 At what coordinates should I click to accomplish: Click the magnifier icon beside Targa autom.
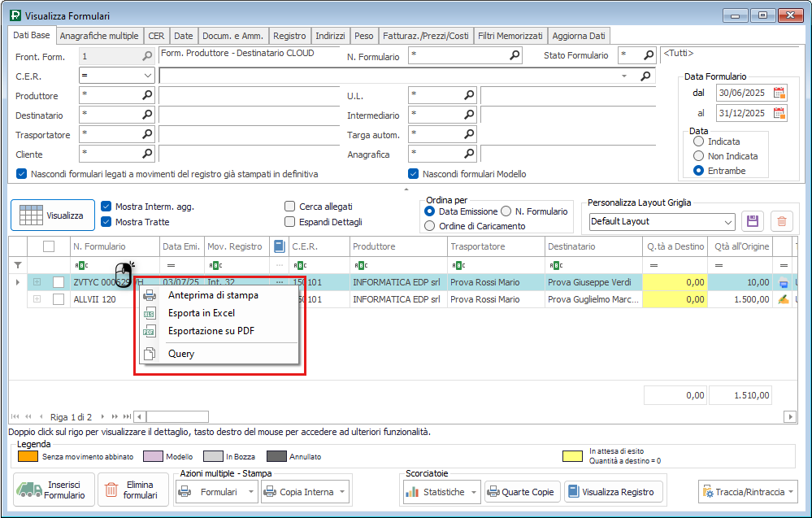coord(469,134)
